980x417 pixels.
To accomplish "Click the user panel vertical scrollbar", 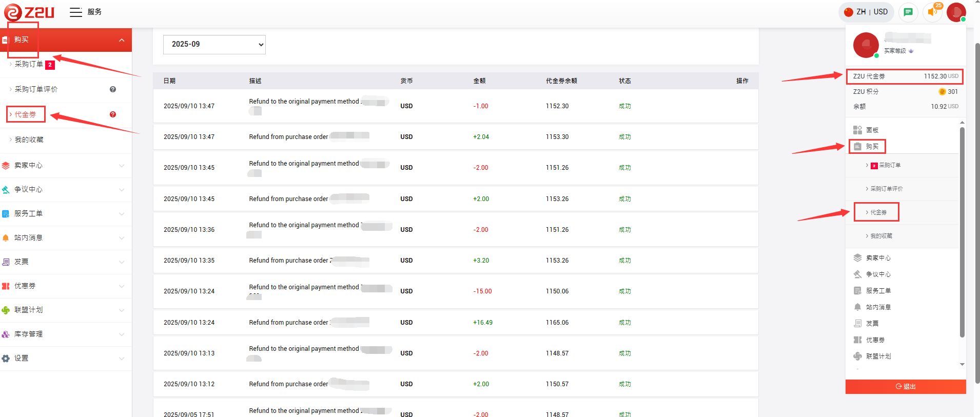I will [x=962, y=231].
